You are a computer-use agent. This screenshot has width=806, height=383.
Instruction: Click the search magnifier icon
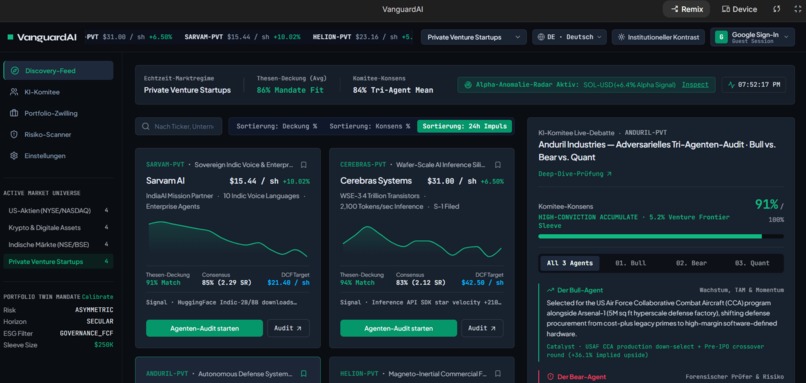pyautogui.click(x=145, y=126)
